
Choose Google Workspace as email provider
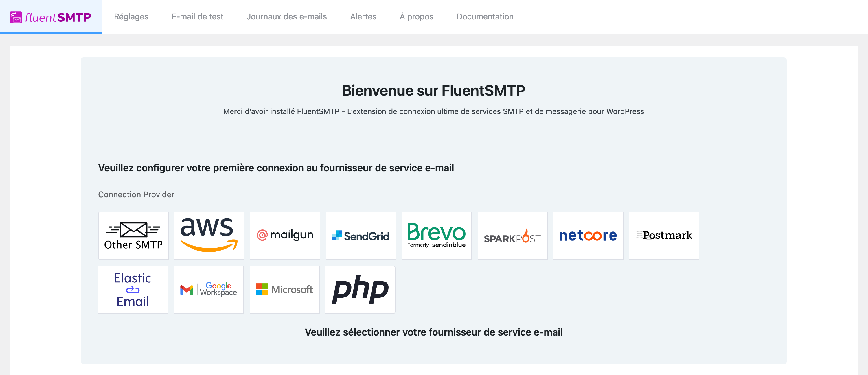tap(208, 289)
